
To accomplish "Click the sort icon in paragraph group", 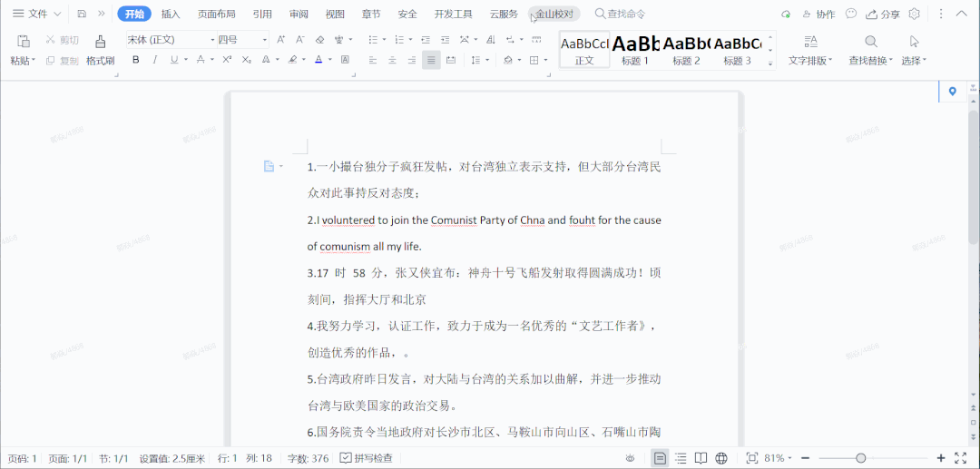I will click(x=492, y=40).
